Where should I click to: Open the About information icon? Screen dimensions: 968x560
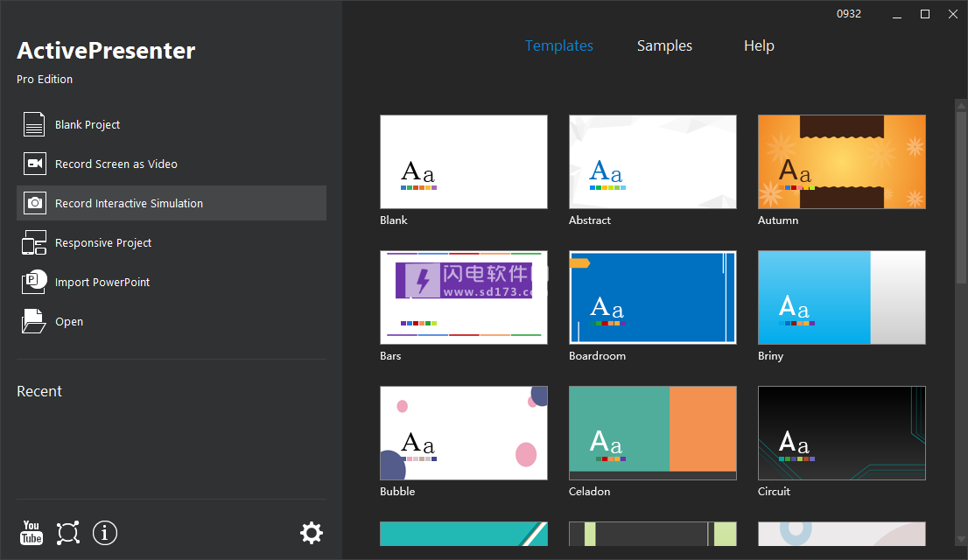coord(105,533)
